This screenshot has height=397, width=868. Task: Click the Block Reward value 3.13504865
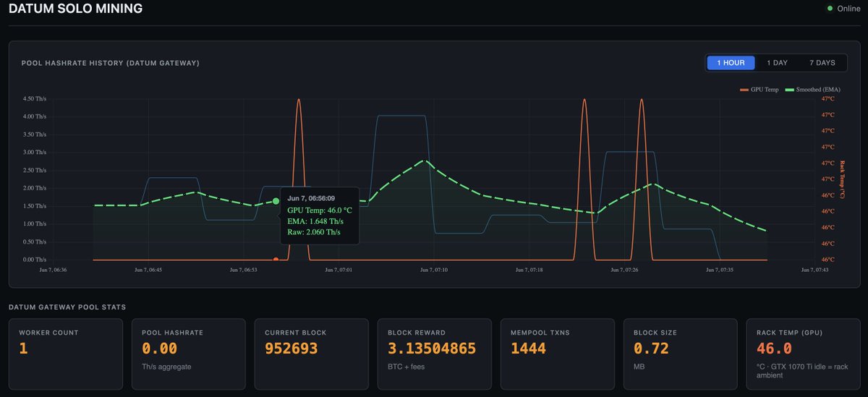(x=432, y=349)
